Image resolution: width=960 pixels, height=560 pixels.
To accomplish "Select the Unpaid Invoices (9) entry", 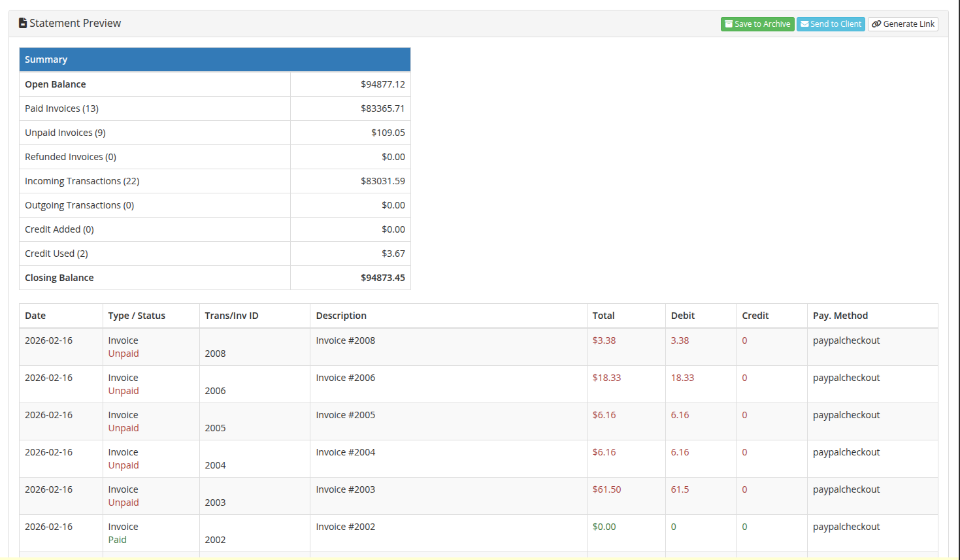I will (x=65, y=132).
